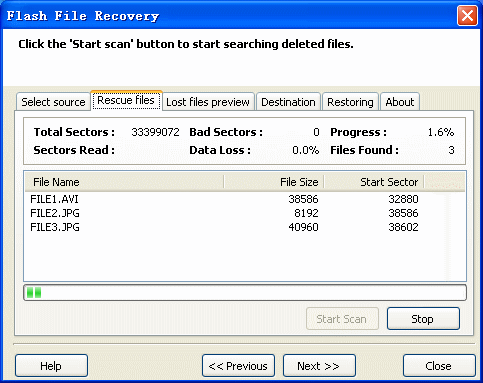Click the Bad Sectors value 0
Screen dimensions: 483x383
point(316,132)
